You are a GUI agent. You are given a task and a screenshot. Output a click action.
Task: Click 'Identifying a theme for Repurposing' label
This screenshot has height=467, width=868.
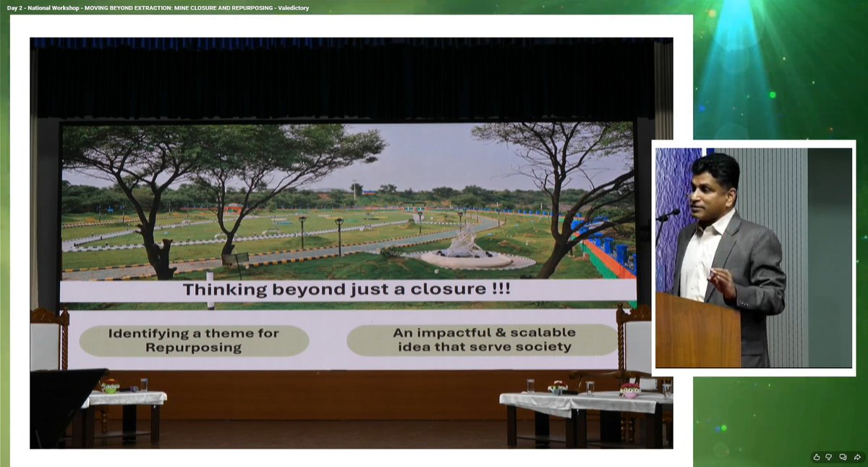tap(194, 340)
